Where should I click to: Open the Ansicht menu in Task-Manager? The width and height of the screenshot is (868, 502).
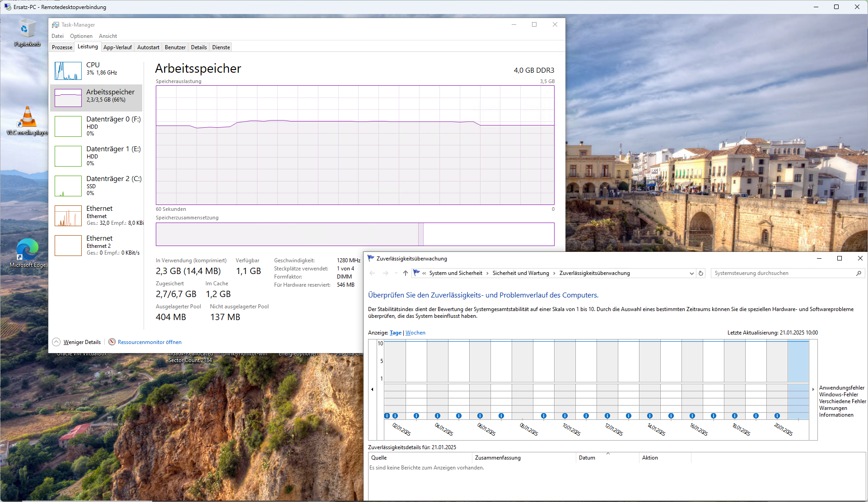[107, 36]
